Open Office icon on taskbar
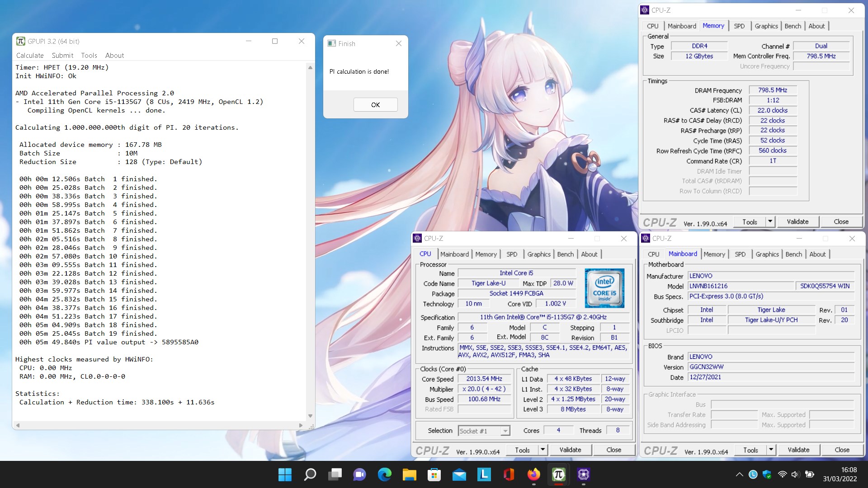 (x=509, y=474)
